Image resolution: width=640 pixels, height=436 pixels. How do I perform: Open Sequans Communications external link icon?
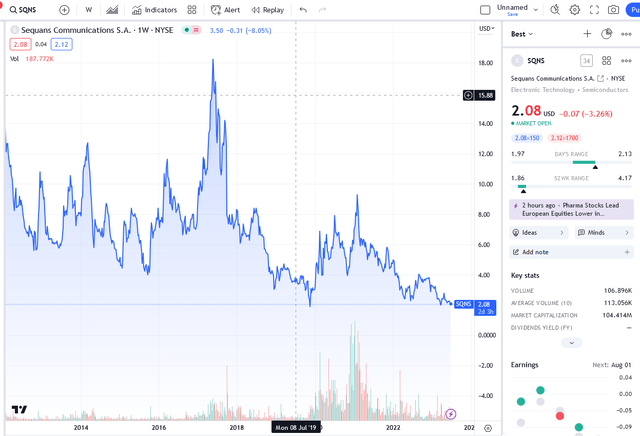[x=600, y=78]
